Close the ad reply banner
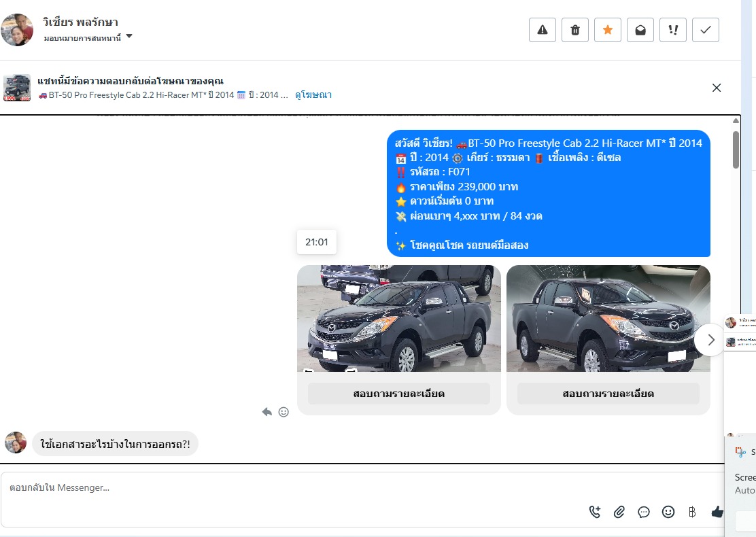Screen dimensions: 756x537 coord(717,88)
